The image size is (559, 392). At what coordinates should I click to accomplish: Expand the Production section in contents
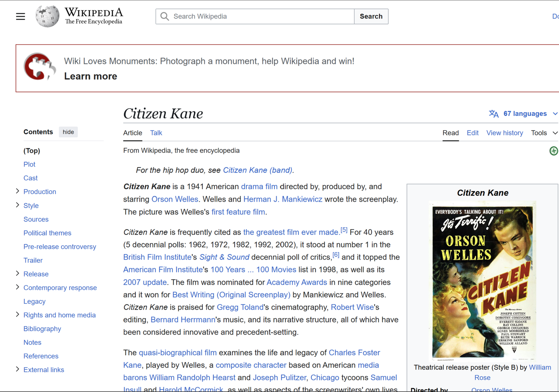pos(17,191)
